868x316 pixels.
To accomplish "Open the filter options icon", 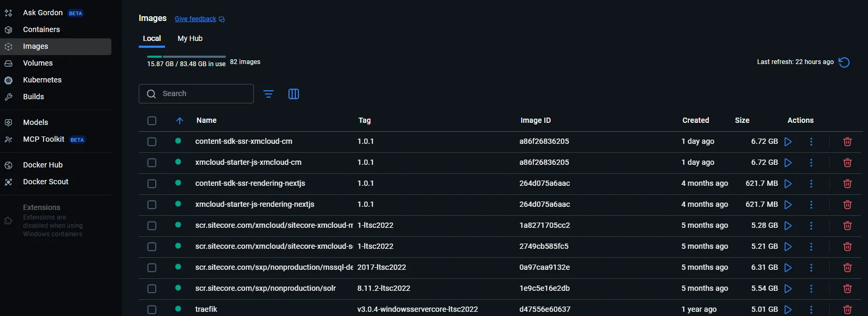I will point(268,94).
